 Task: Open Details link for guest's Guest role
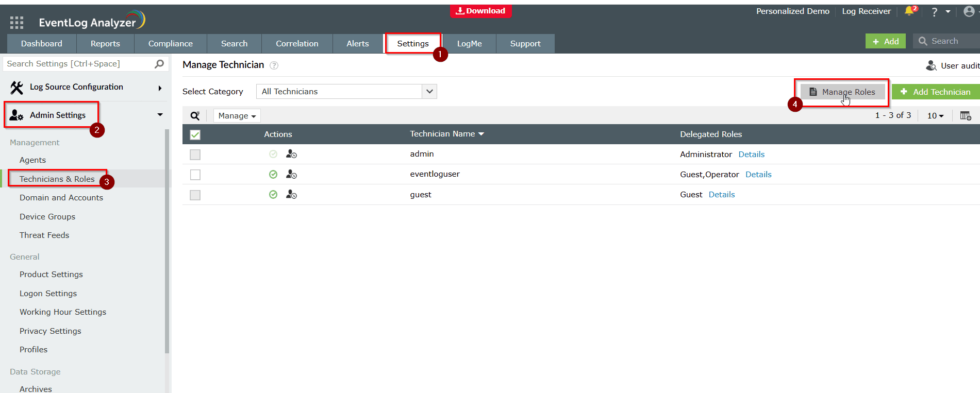click(x=722, y=195)
